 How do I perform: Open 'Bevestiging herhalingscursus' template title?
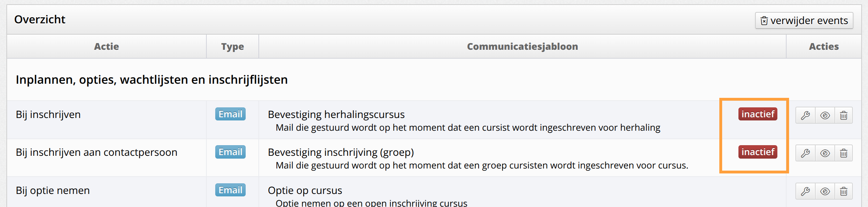(x=336, y=114)
